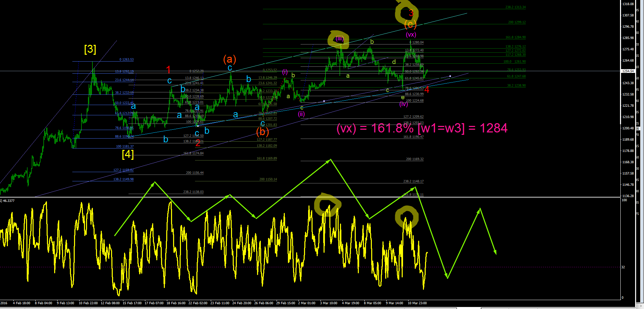Viewport: 644px width, 309px height.
Task: Select the '200 1156.44' extension label
Action: point(195,173)
